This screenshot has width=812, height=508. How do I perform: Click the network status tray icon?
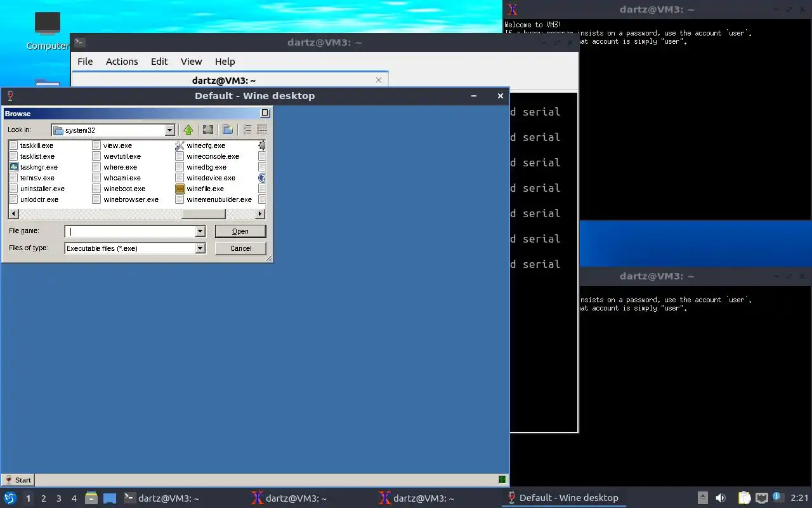(x=762, y=498)
